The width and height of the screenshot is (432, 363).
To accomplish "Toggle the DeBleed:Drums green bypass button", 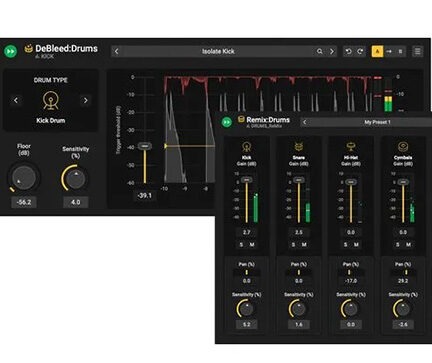I will pyautogui.click(x=11, y=52).
